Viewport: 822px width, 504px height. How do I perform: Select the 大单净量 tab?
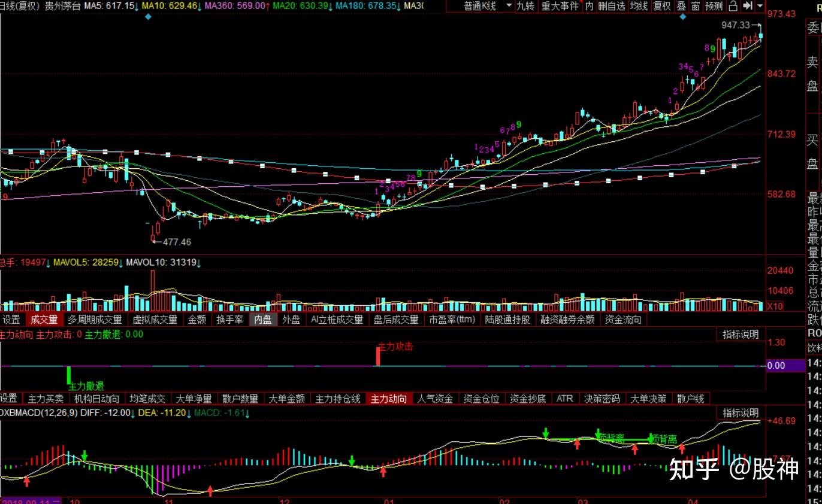(x=194, y=399)
